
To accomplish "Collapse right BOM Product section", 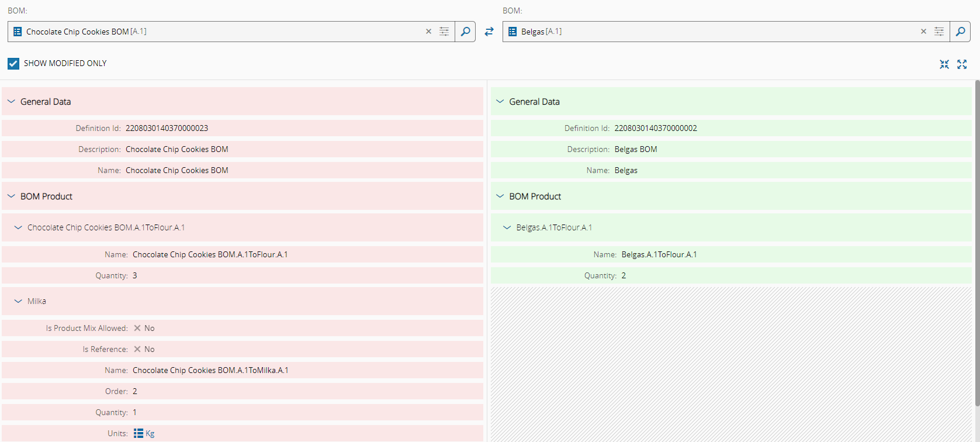I will 500,196.
